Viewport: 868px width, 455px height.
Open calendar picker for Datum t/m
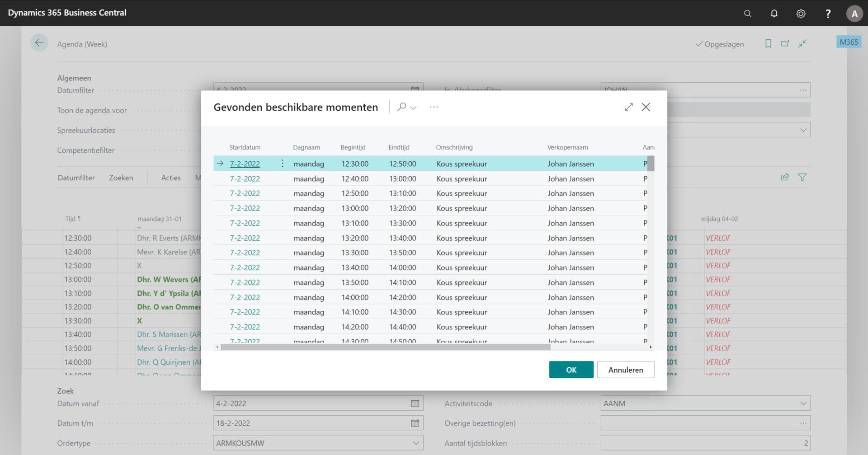(x=415, y=423)
